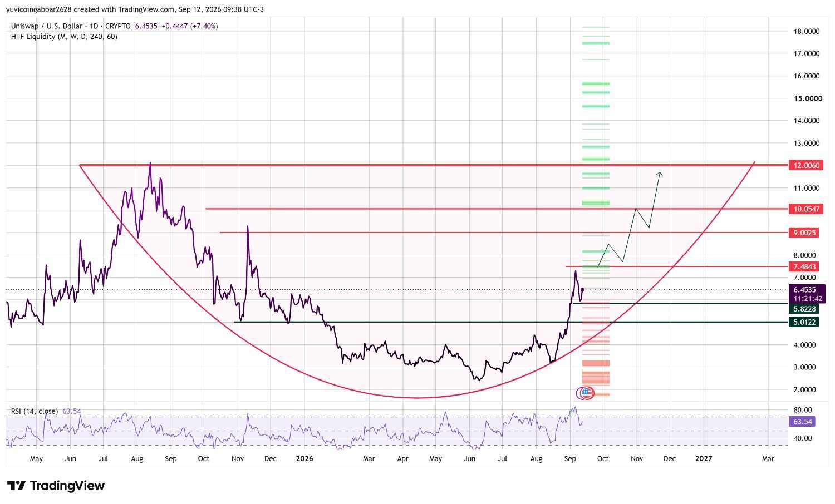
Task: Click the US flag economic event icon
Action: point(586,393)
